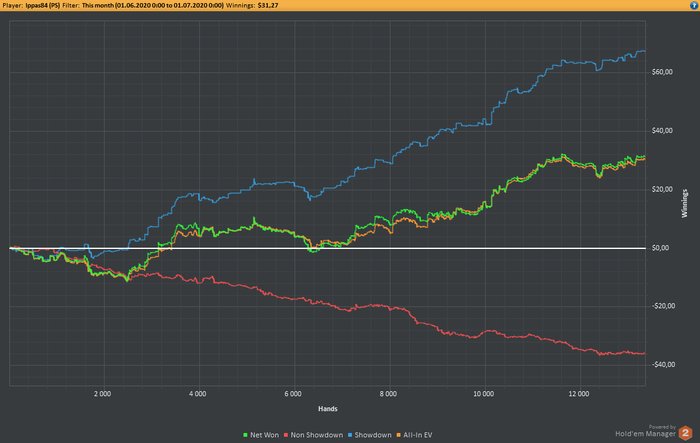
Task: Click the $40,00 axis label
Action: [x=662, y=131]
